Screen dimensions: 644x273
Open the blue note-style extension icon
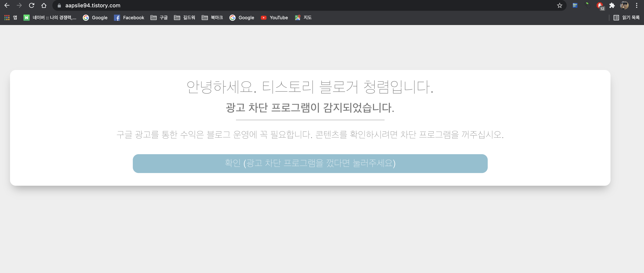[575, 6]
